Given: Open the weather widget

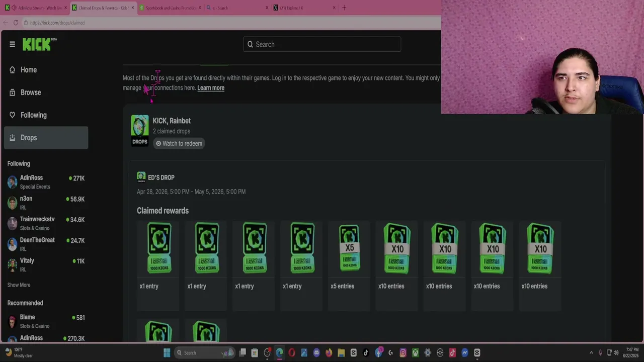Looking at the screenshot, I should pyautogui.click(x=20, y=352).
